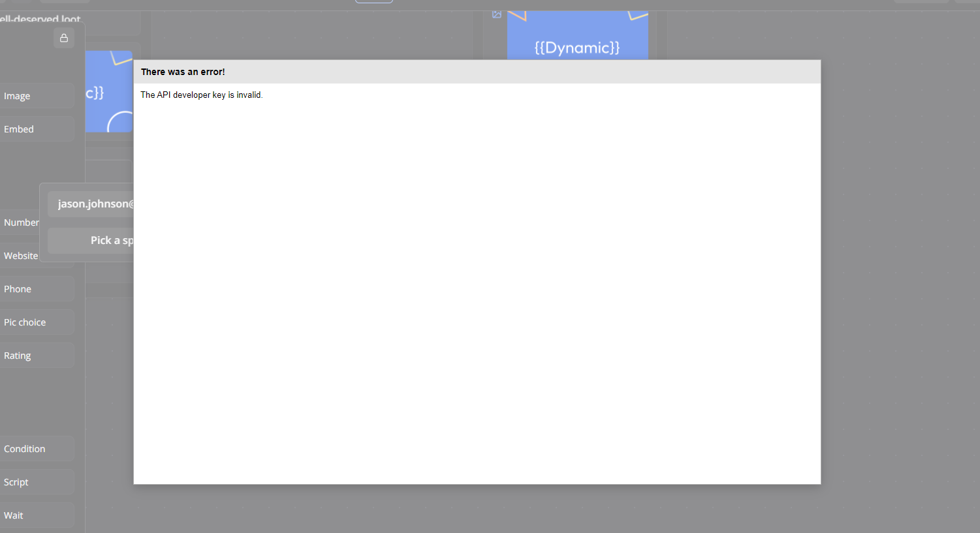
Task: Toggle the lock icon on the block card
Action: [x=63, y=38]
